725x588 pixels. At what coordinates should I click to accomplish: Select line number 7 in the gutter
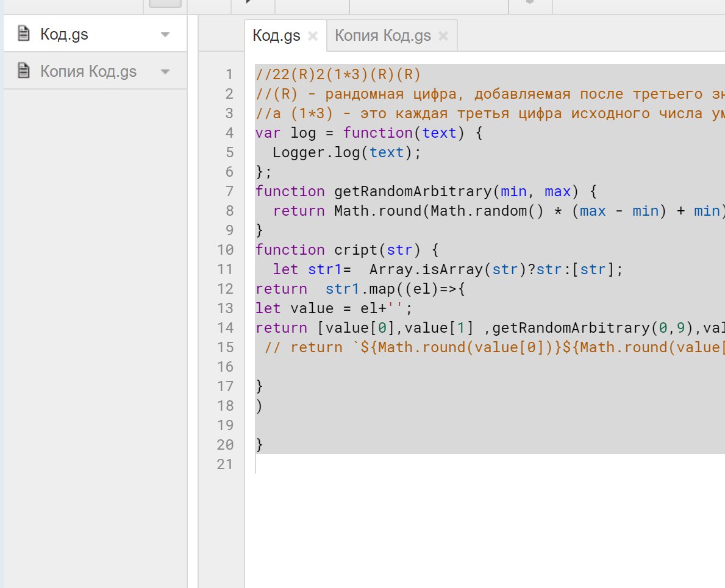(229, 191)
